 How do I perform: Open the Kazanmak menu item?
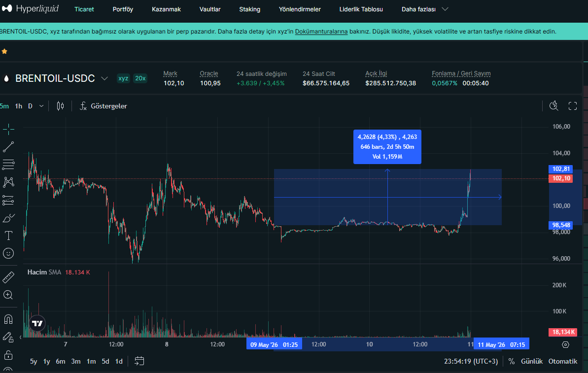pyautogui.click(x=166, y=9)
